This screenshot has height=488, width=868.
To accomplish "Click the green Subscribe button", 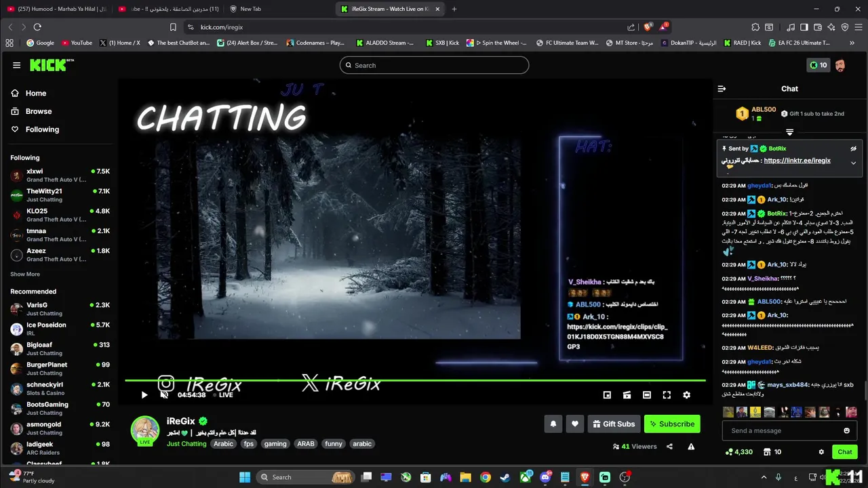I will [x=672, y=424].
